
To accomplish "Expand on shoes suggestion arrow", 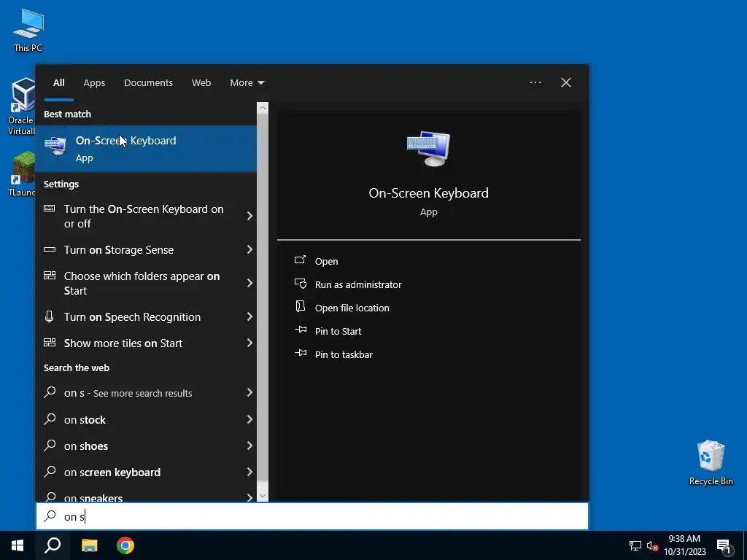I will point(249,446).
